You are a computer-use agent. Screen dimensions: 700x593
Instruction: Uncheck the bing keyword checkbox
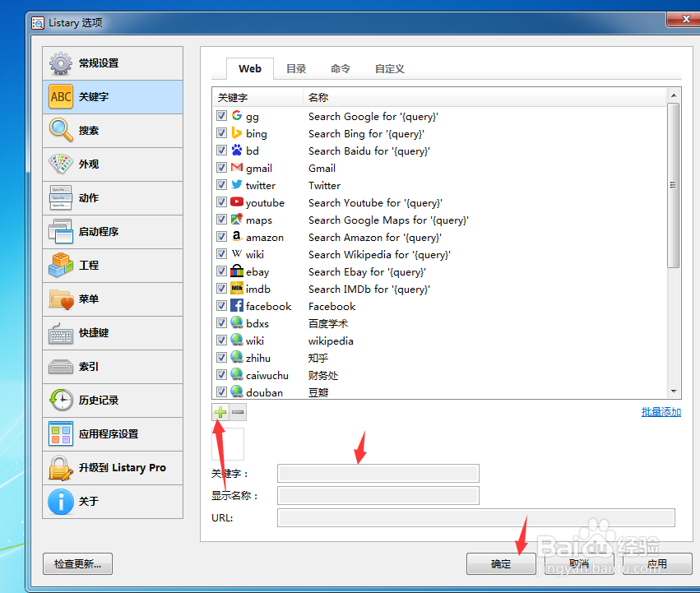(221, 133)
